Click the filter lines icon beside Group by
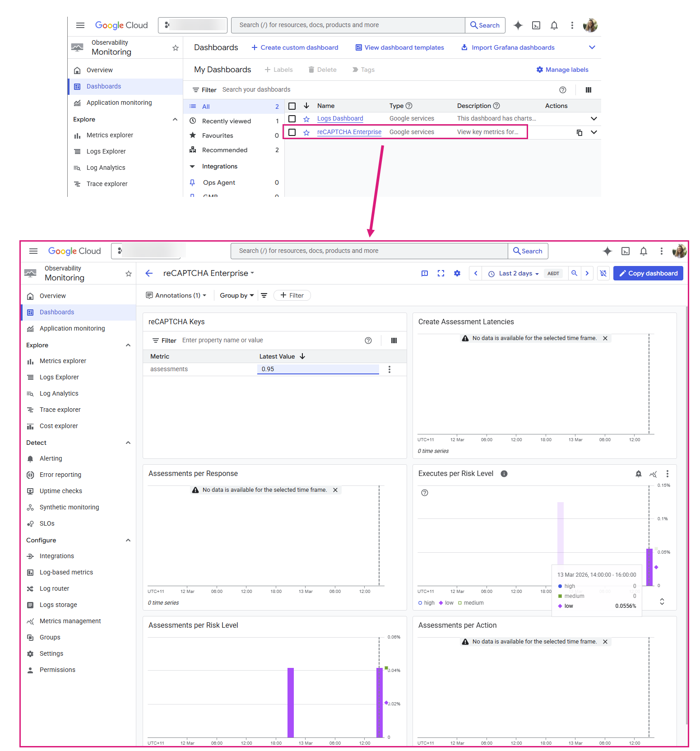 (x=264, y=295)
